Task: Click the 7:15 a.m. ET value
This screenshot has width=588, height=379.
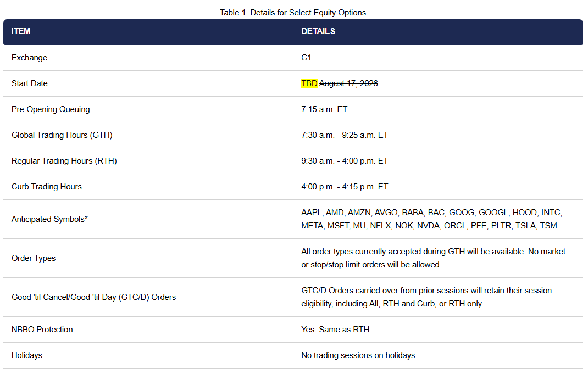Action: (x=324, y=109)
